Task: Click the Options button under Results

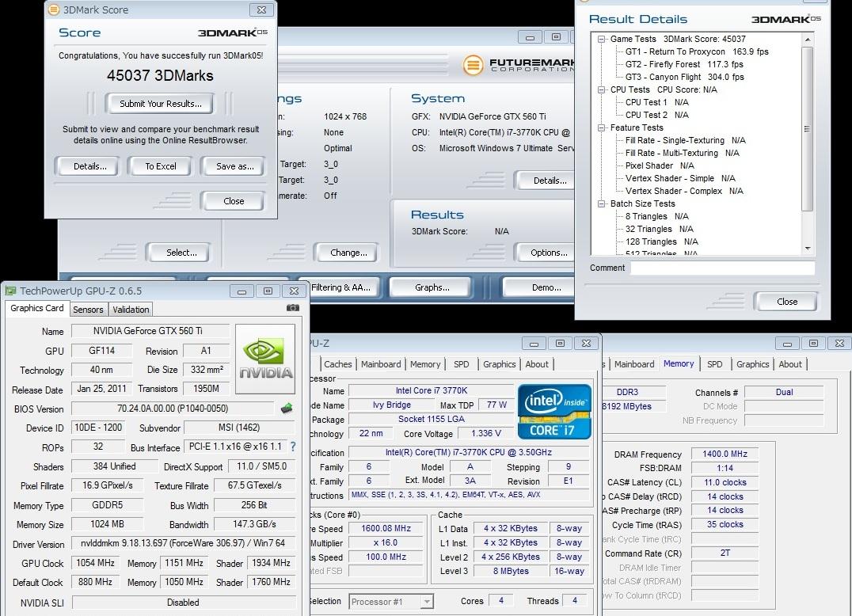Action: tap(545, 253)
